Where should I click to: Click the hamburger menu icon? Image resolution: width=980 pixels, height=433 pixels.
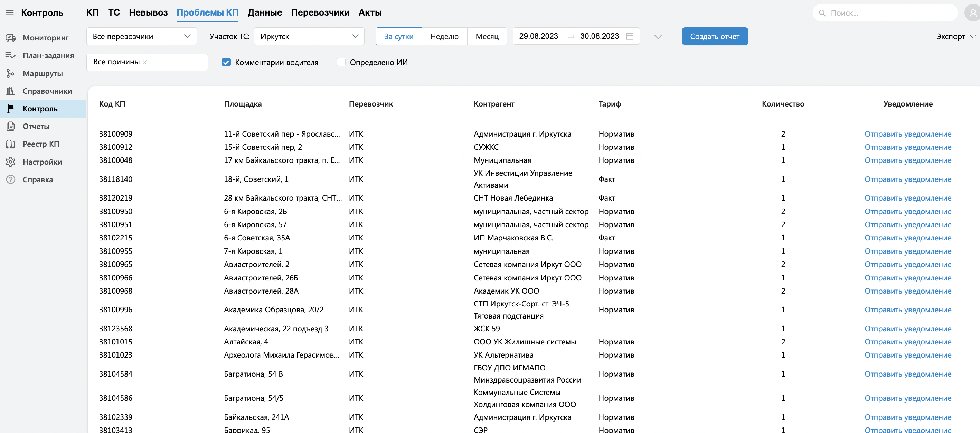[x=10, y=12]
